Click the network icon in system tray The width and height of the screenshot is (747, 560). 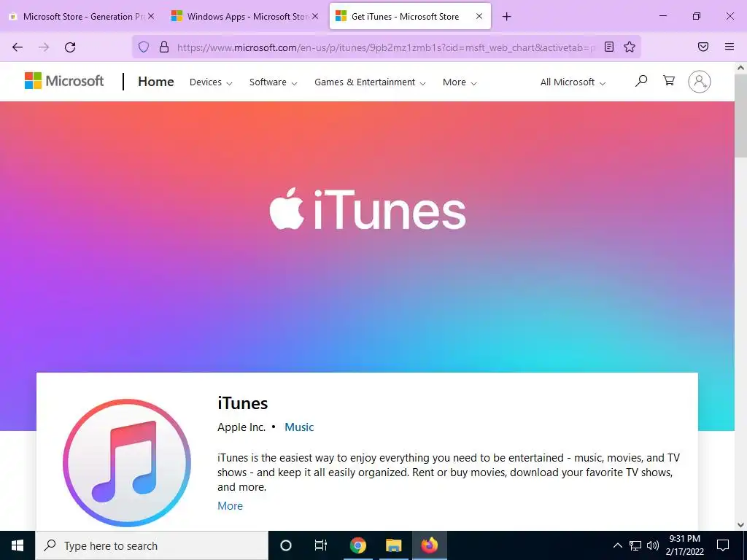pyautogui.click(x=635, y=545)
